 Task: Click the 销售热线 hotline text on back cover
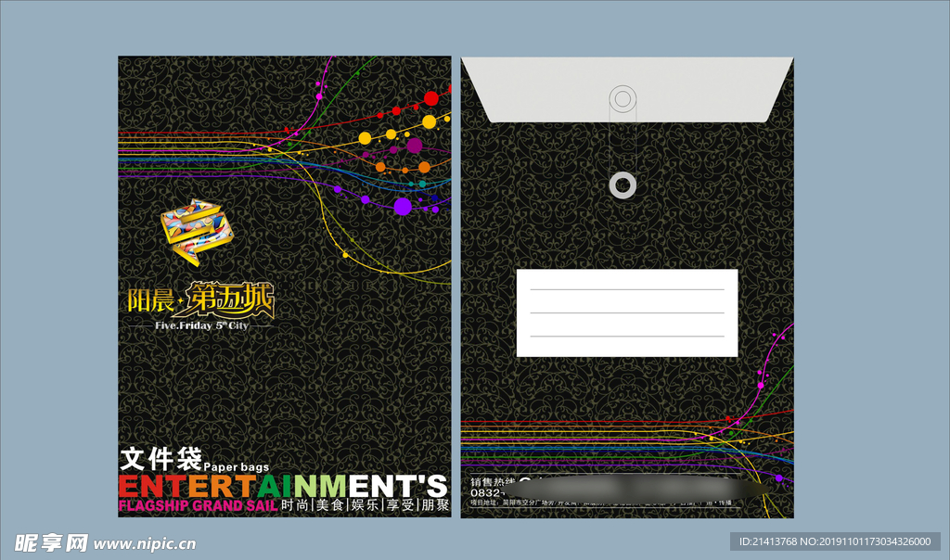(491, 482)
